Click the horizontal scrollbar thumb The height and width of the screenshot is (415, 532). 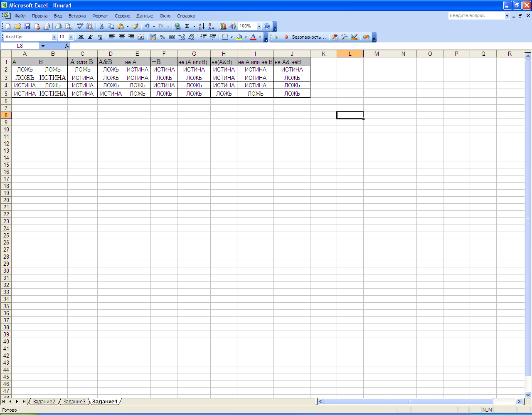click(x=409, y=402)
